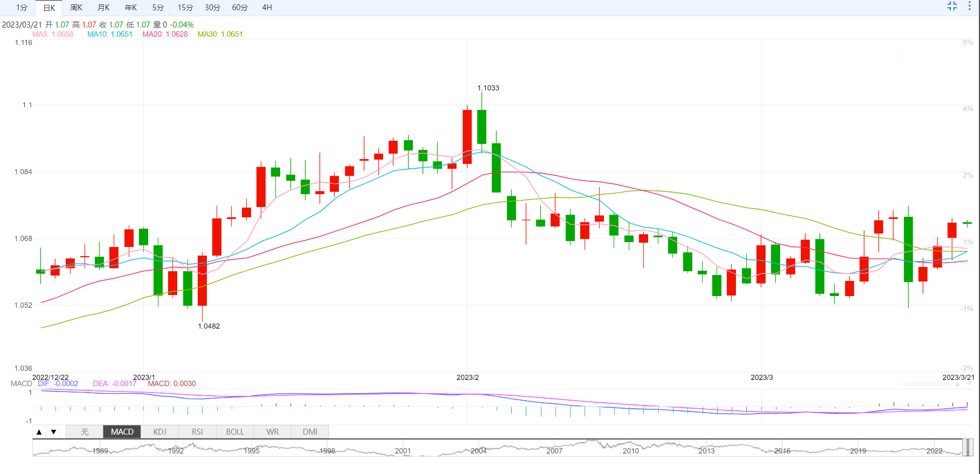Screen dimensions: 980x474
Task: Open the 4H four-hour chart tab
Action: [x=267, y=8]
